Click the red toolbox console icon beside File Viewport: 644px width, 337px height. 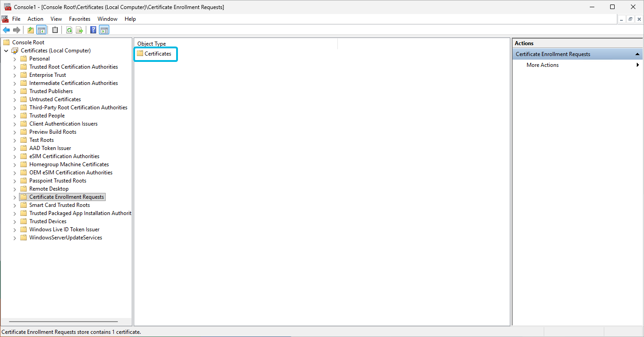coord(5,19)
